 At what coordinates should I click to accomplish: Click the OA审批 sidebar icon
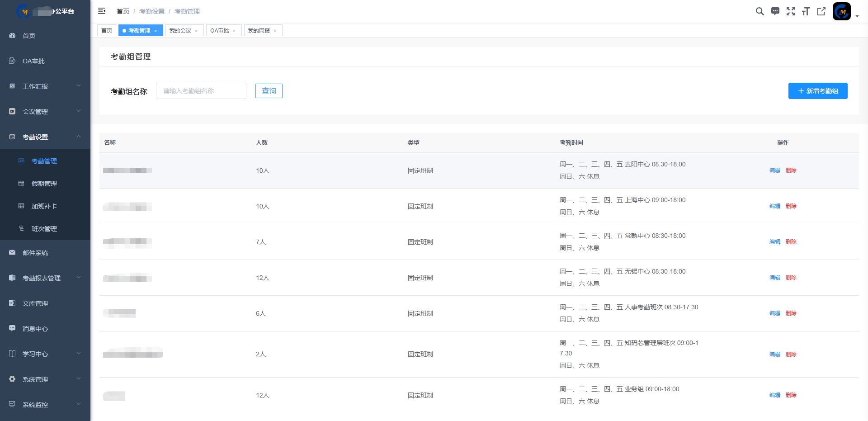point(12,61)
